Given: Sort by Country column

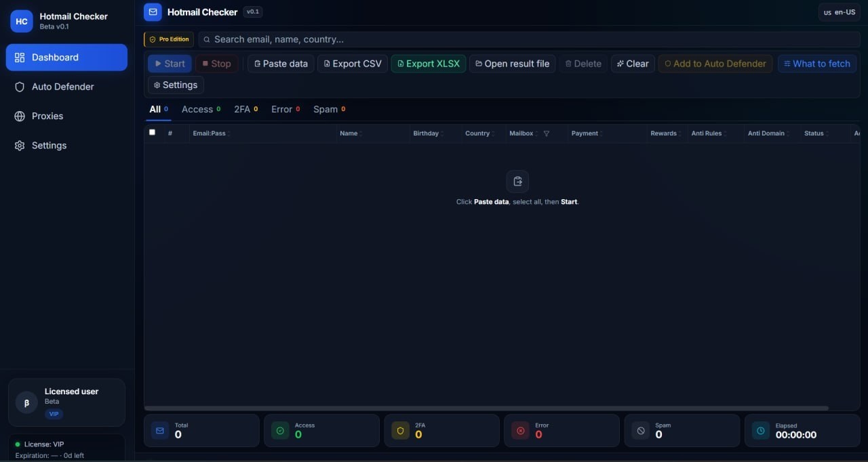Looking at the screenshot, I should (479, 133).
